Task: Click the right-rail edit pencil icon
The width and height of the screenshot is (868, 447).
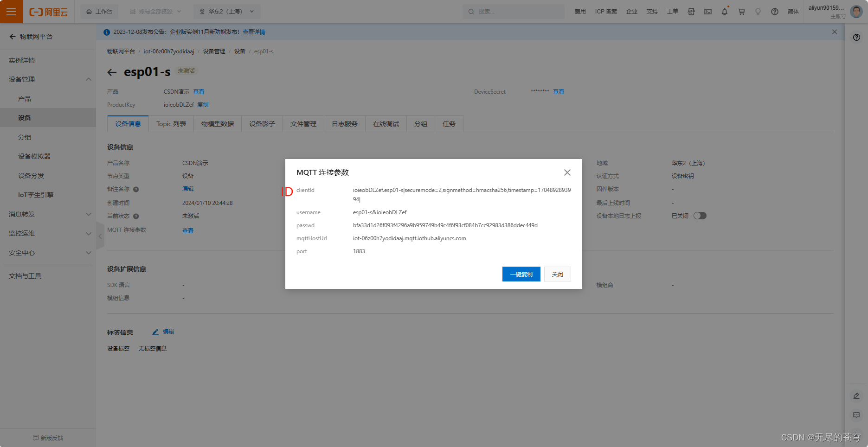Action: pos(856,396)
